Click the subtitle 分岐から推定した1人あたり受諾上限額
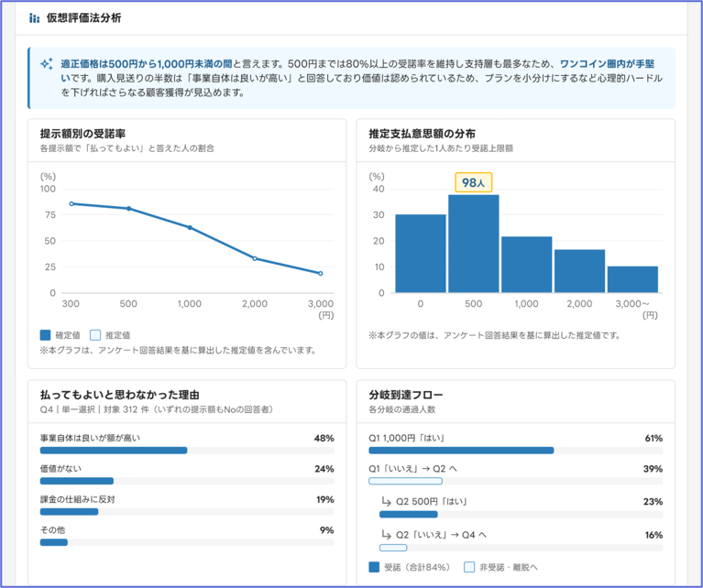The width and height of the screenshot is (703, 588). 441,147
